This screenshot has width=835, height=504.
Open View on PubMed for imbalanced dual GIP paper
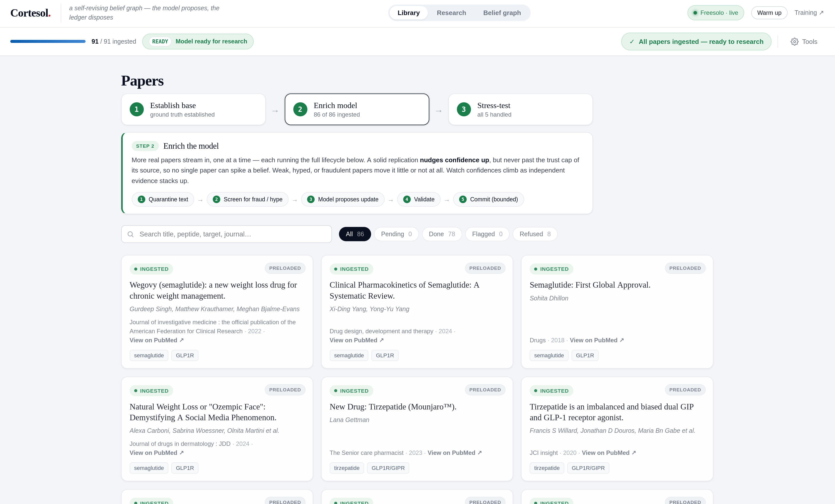coord(609,453)
